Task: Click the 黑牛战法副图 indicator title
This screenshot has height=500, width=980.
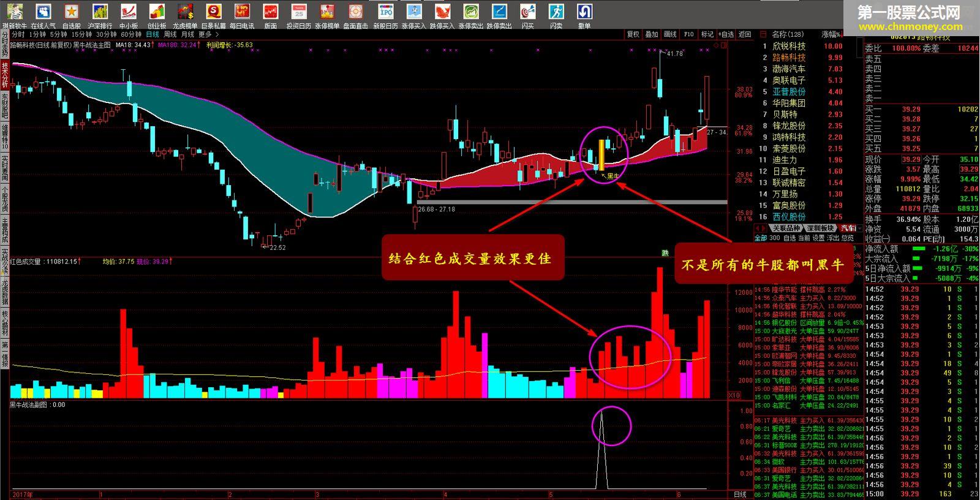Action: 31,404
